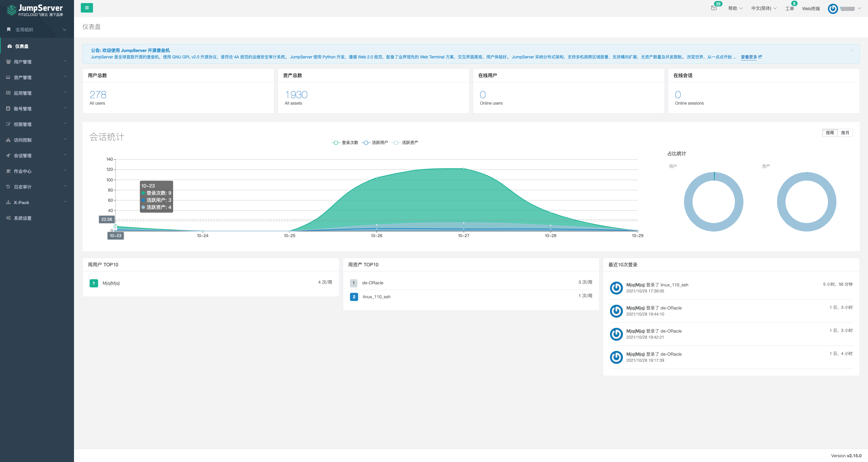Click the 用户 donut chart ring
Image resolution: width=868 pixels, height=462 pixels.
click(x=688, y=202)
